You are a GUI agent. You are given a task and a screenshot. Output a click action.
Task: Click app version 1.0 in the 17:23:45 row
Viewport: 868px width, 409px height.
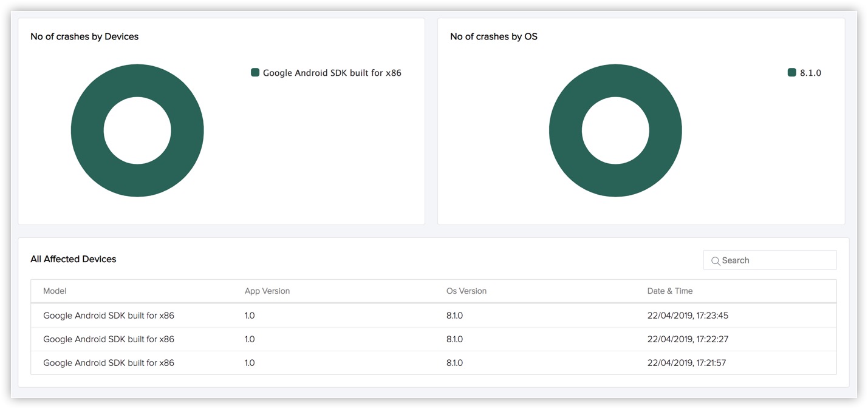[250, 316]
